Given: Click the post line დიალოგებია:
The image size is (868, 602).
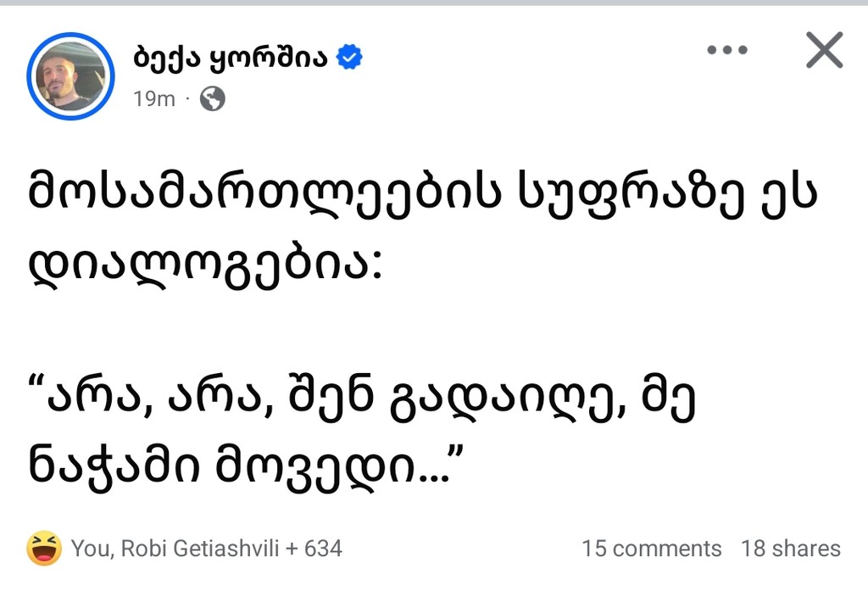Looking at the screenshot, I should click(x=203, y=269).
